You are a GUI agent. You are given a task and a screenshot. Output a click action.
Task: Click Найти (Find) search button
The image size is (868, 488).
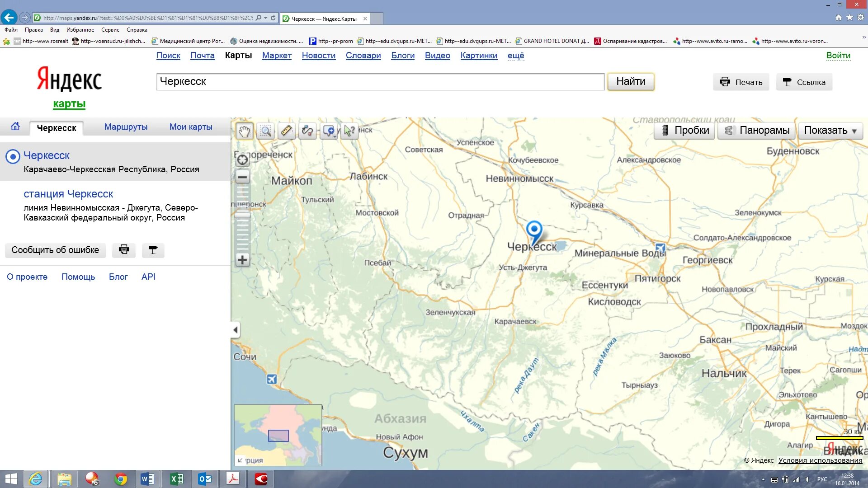click(x=631, y=82)
